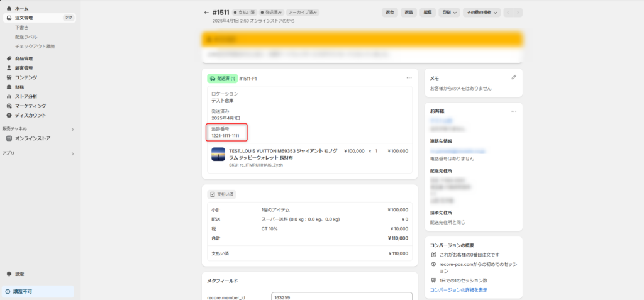Screen dimensions: 644x300
Task: Go back using the arrow beside #1511
Action: click(x=206, y=13)
